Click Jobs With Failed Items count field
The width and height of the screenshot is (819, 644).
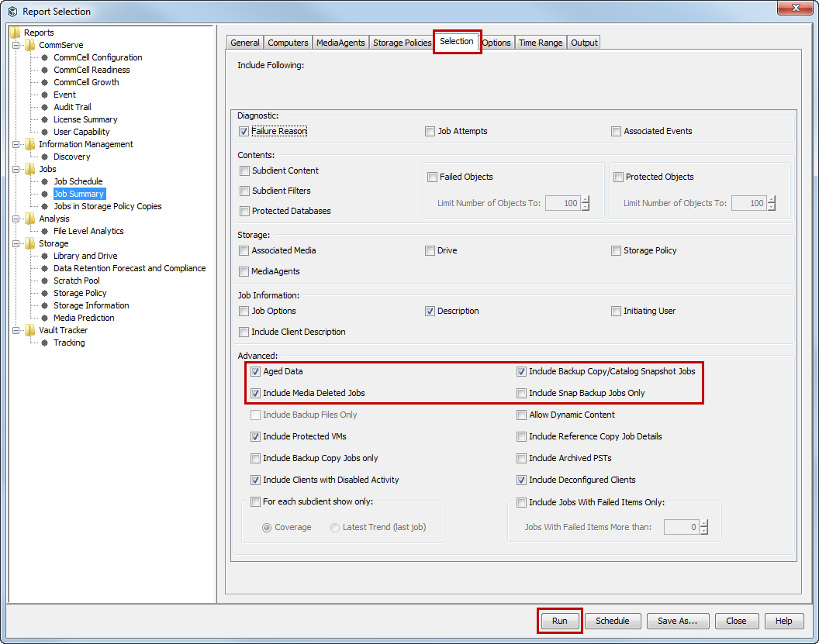(682, 527)
